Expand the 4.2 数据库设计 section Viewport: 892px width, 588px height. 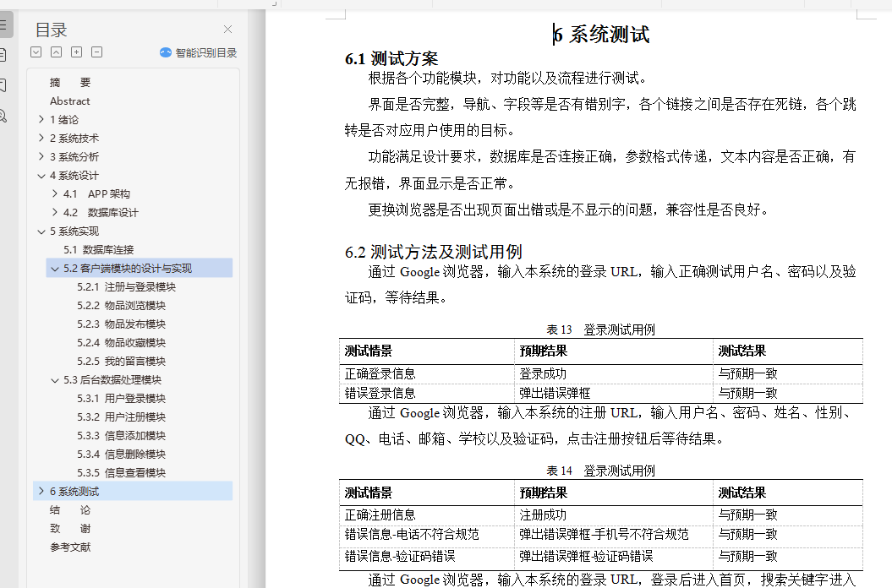coord(55,213)
